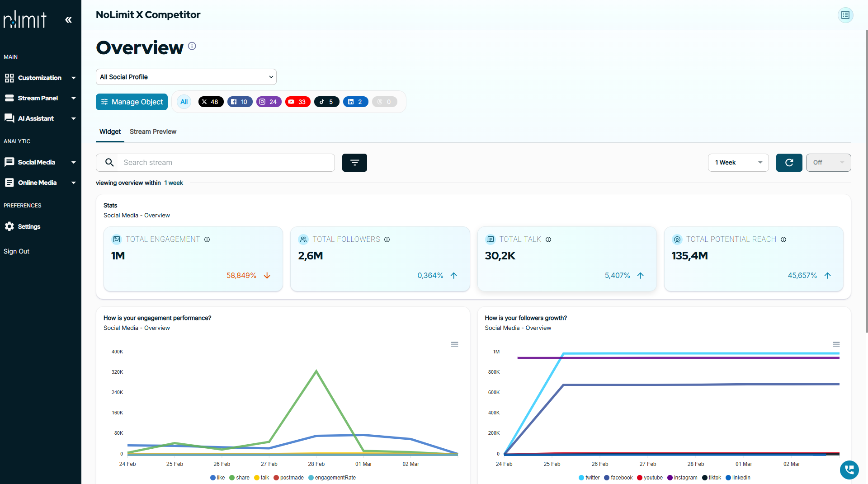Click the Manage Object button
The width and height of the screenshot is (868, 484).
(x=132, y=102)
